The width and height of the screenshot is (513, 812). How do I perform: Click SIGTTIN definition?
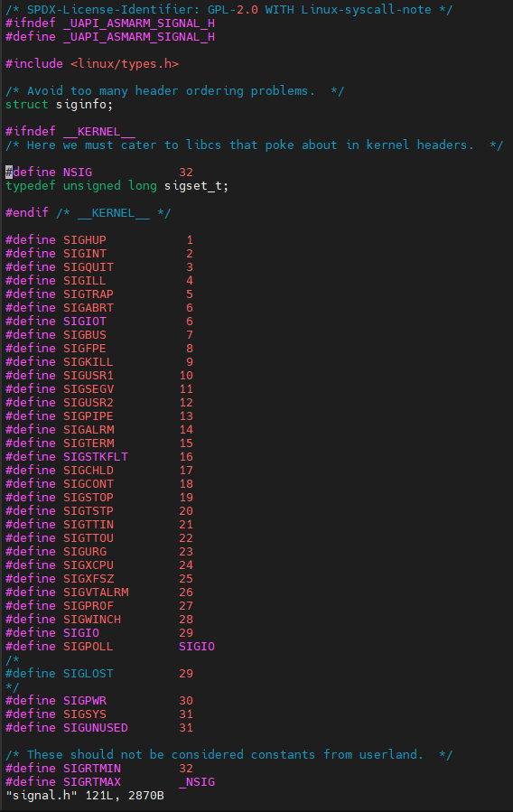click(99, 524)
